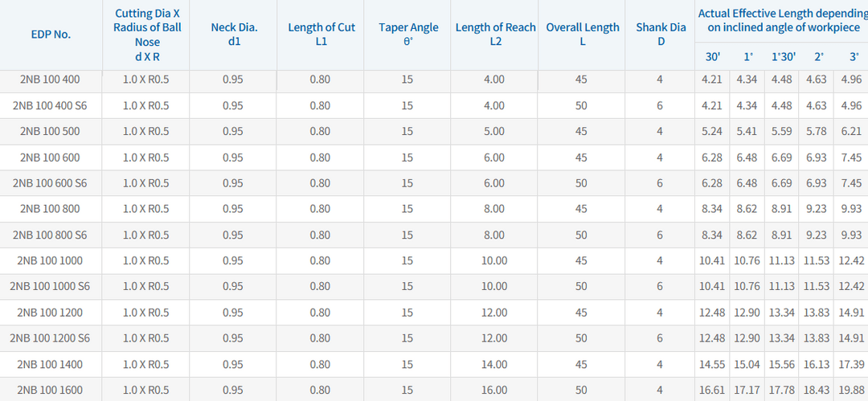868x401 pixels.
Task: Click the Shank Dia D column header
Action: (661, 35)
